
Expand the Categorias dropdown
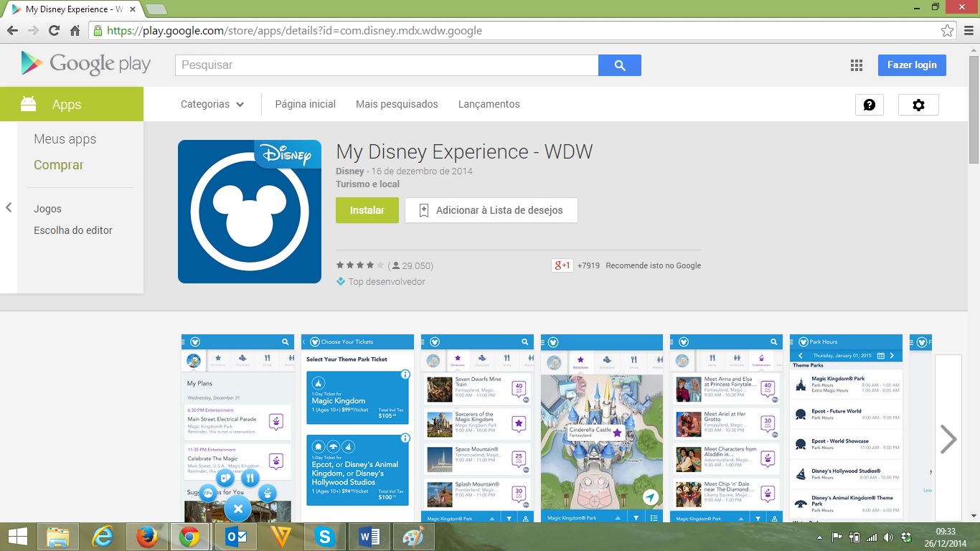click(x=212, y=105)
